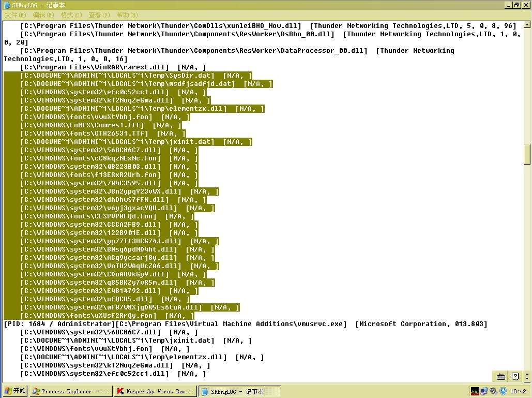Click the vertical scrollbar thumb
532x398 pixels.
click(527, 155)
